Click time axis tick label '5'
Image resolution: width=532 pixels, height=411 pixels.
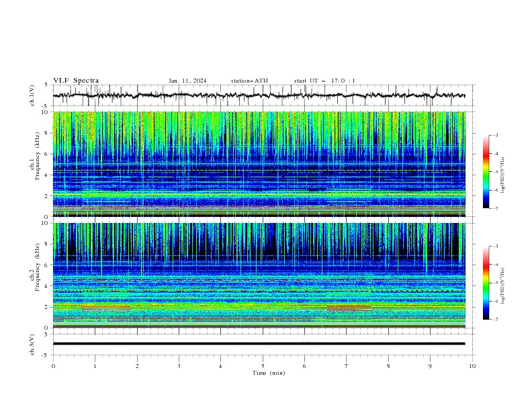click(263, 366)
